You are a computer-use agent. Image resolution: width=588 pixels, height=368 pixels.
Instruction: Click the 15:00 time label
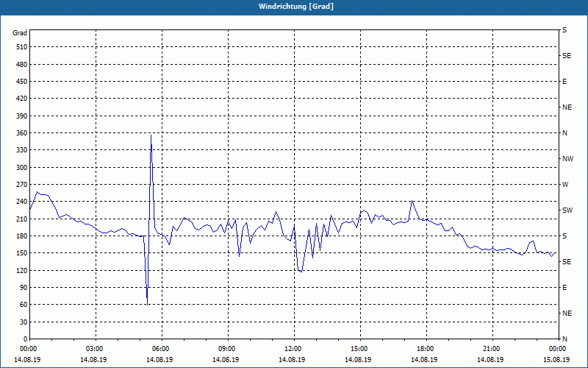(359, 349)
